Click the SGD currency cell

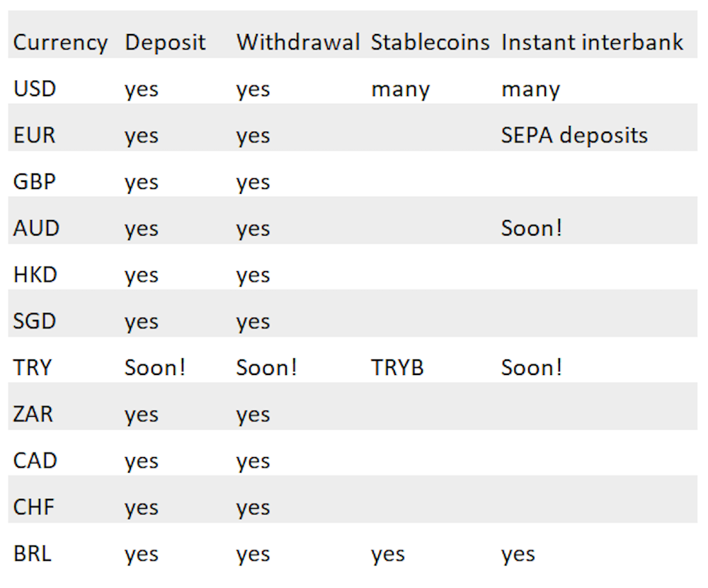click(x=34, y=321)
